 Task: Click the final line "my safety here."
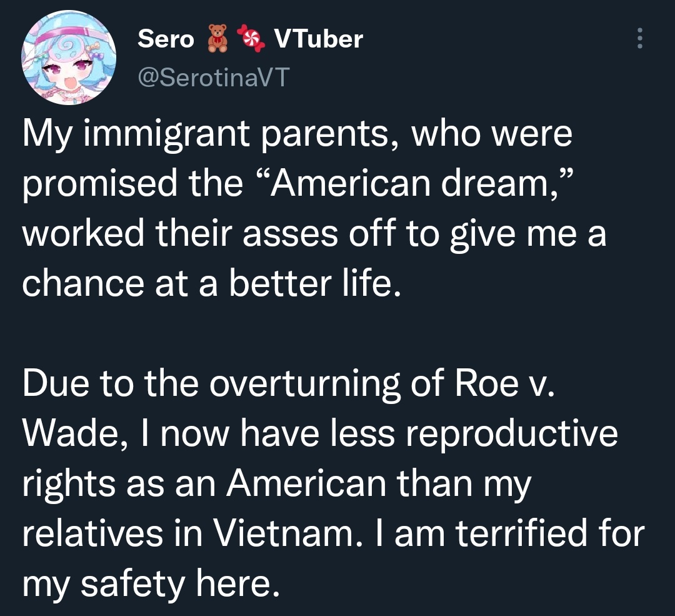coord(149,583)
